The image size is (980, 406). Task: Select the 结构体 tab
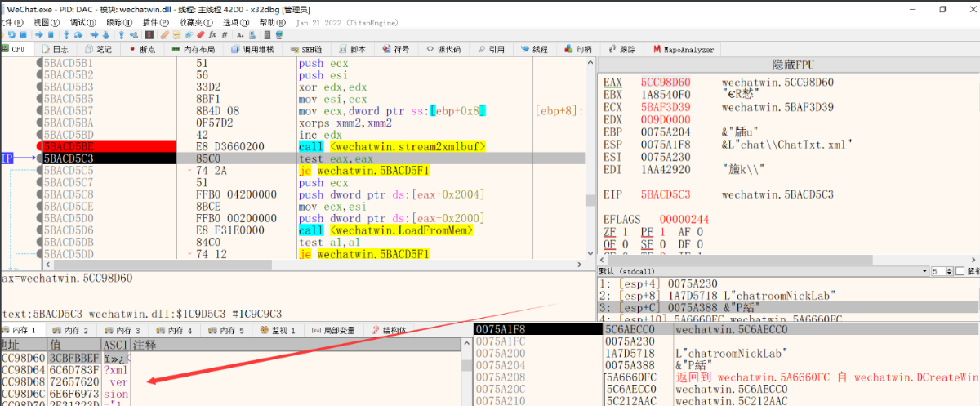[388, 330]
